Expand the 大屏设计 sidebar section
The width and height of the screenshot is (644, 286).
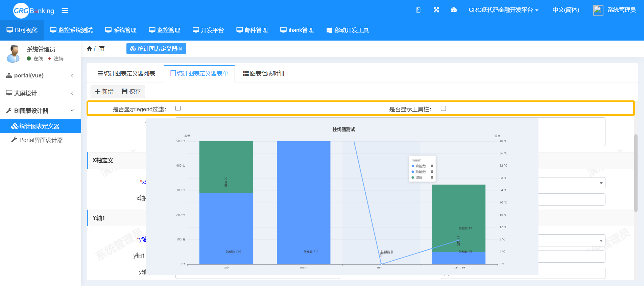[41, 93]
